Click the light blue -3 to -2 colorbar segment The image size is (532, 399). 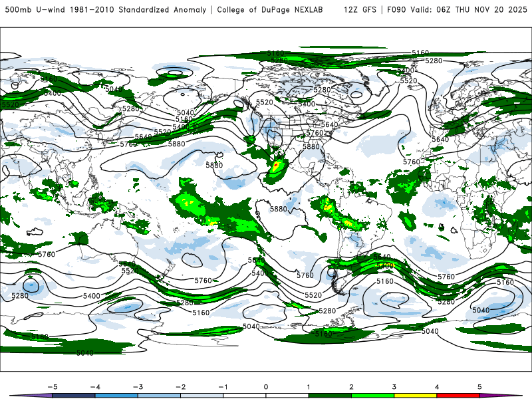(x=159, y=396)
